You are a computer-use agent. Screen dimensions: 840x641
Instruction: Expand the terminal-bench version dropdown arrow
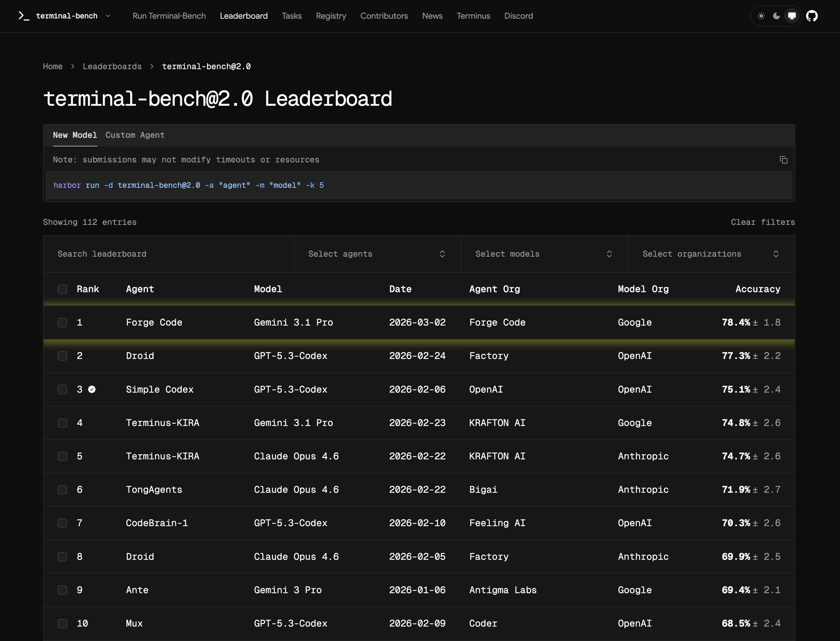[108, 16]
